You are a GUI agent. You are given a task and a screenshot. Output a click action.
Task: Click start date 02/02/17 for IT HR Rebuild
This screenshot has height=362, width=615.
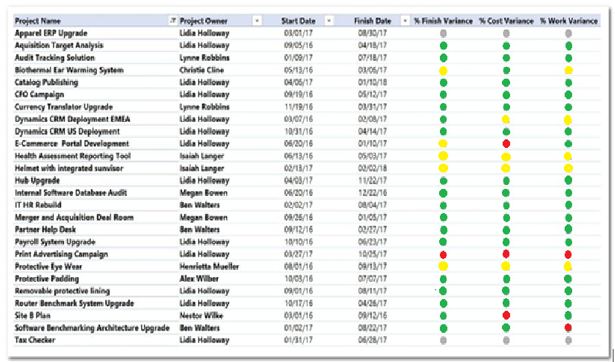[298, 205]
